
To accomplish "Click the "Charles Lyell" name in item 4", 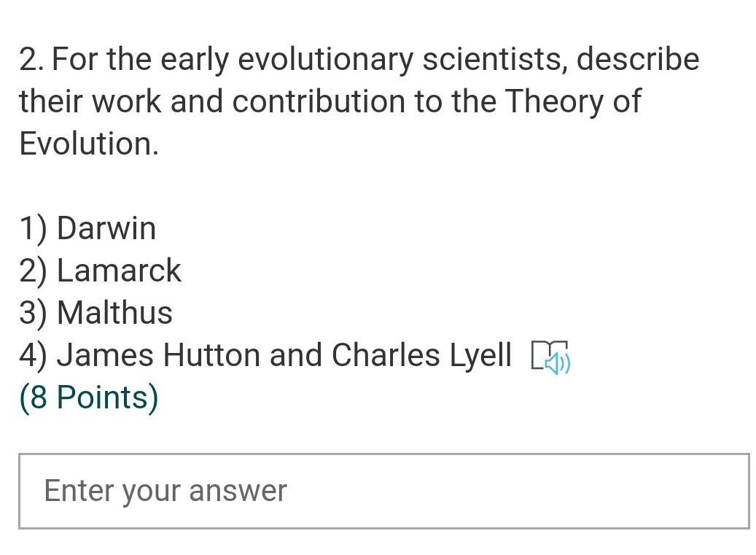I will 421,355.
